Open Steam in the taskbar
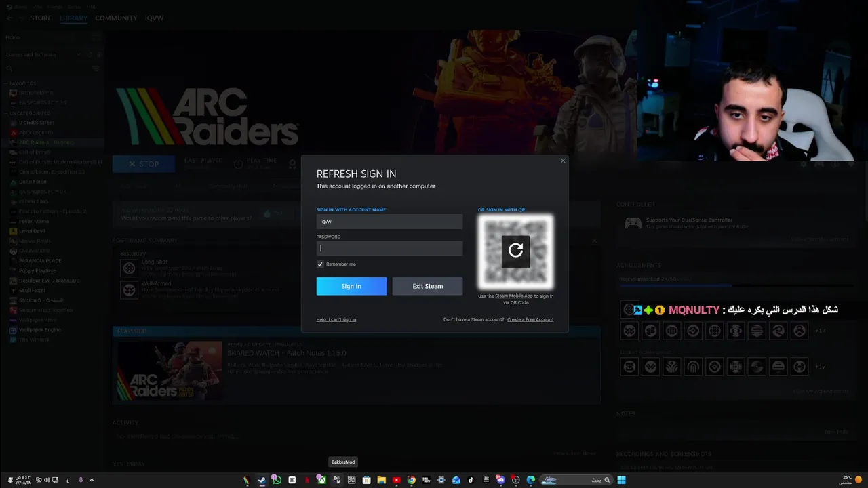Image resolution: width=868 pixels, height=488 pixels. pyautogui.click(x=261, y=480)
